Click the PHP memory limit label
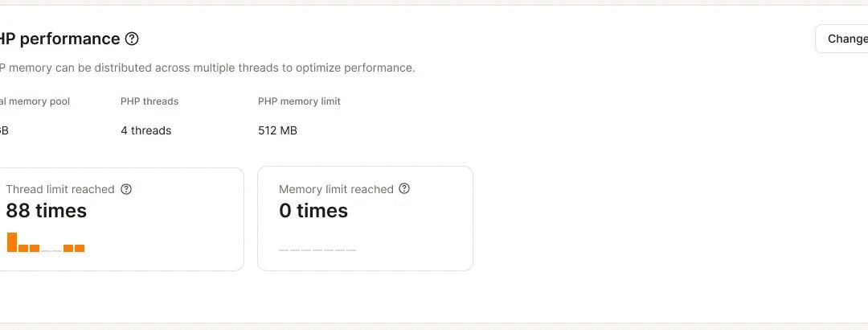 tap(299, 101)
